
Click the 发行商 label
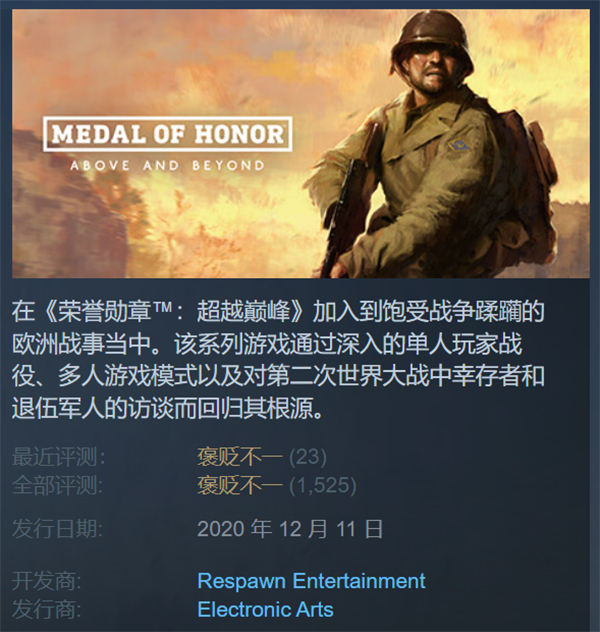tap(47, 609)
